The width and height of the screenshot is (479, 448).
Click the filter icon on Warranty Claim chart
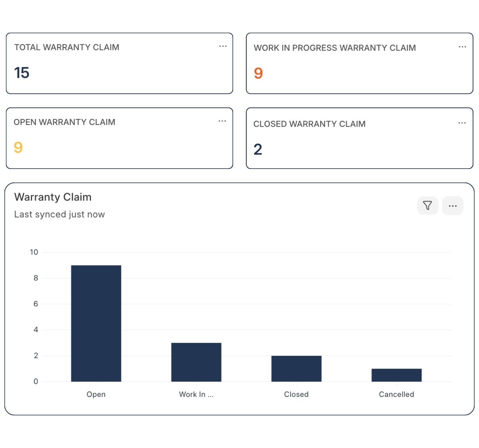coord(428,206)
